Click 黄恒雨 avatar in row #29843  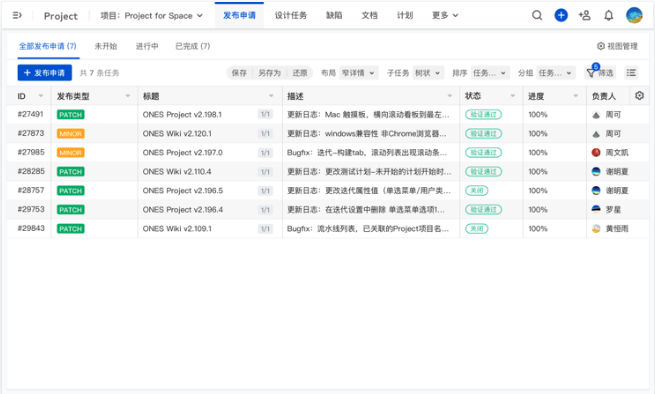[596, 229]
